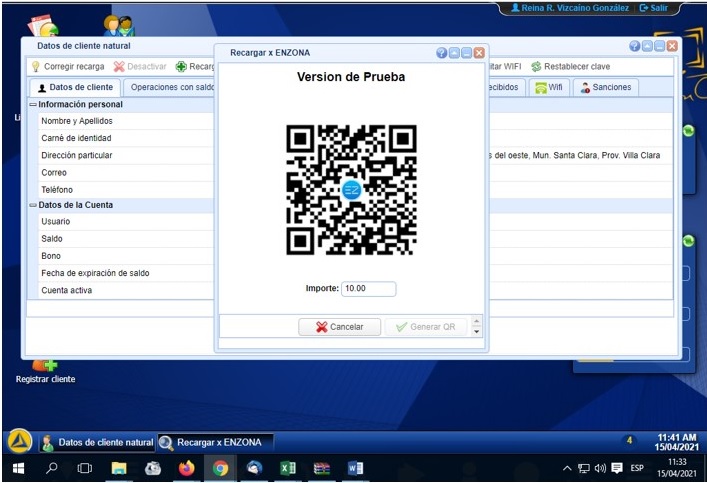Open the Datos de cliente tab

75,87
